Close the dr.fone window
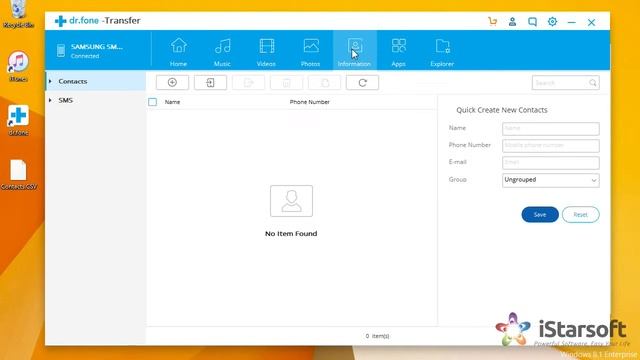 (x=591, y=22)
